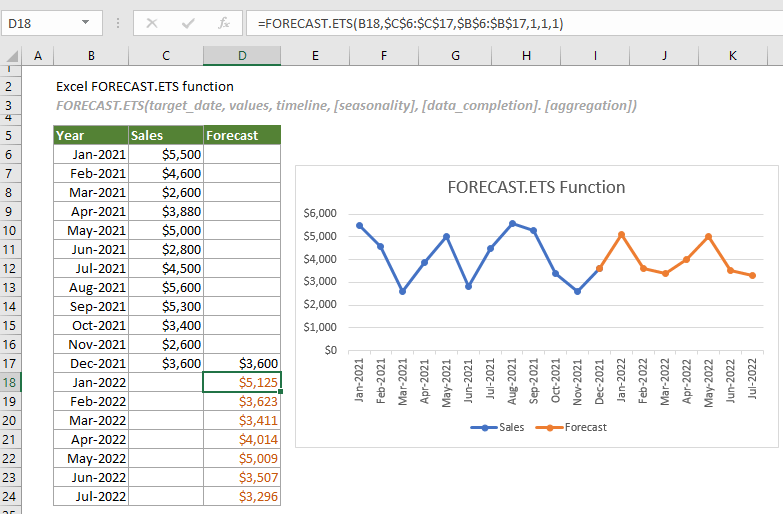
Task: Expand the Name Box dropdown arrow
Action: click(x=87, y=23)
